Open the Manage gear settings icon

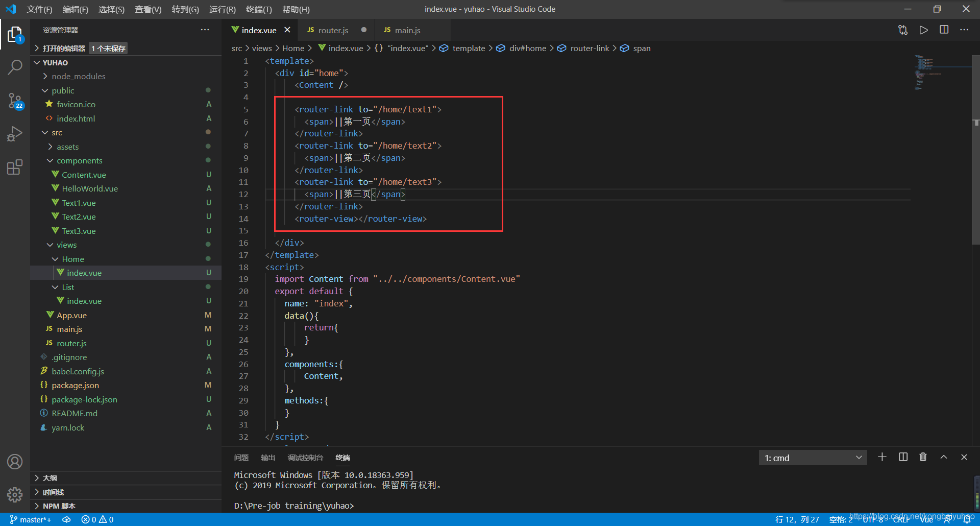tap(15, 494)
